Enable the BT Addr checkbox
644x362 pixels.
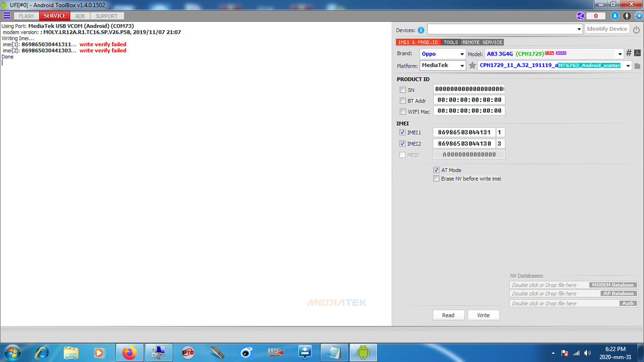(x=403, y=101)
